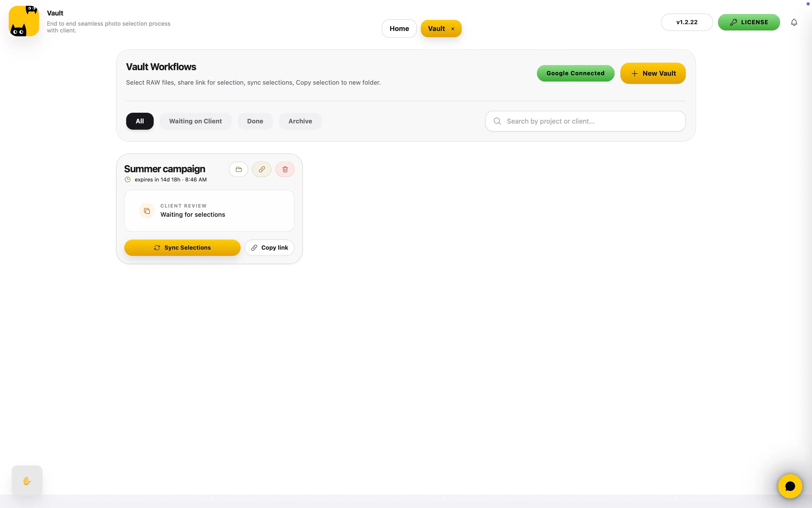
Task: Open the Summer campaign folder icon
Action: point(239,169)
